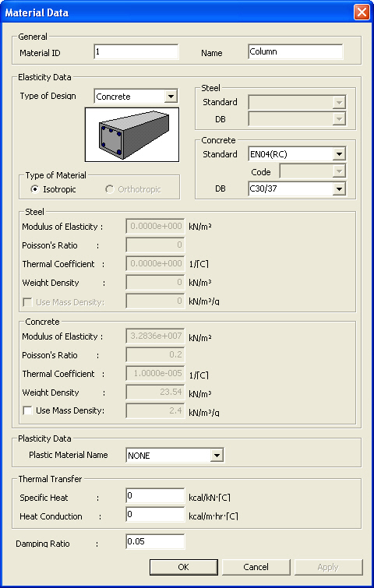This screenshot has height=588, width=374.
Task: Select the Heat Conduction input field
Action: click(x=155, y=516)
